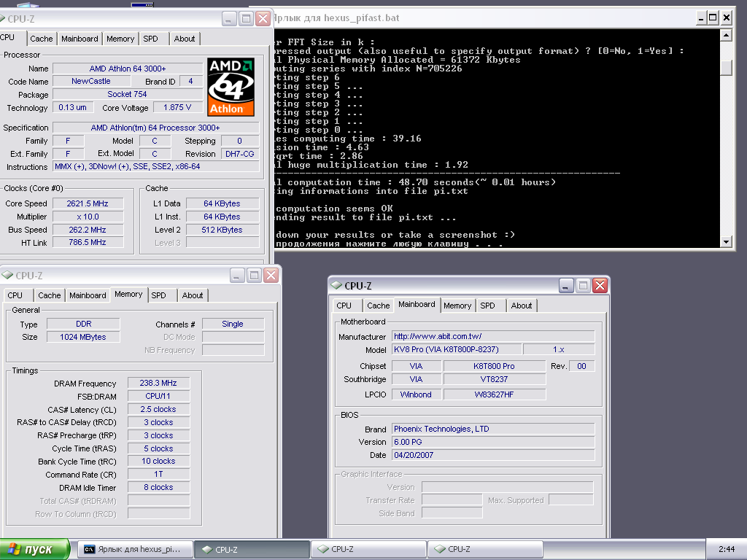Activate hexus_pifast taskbar button
Image resolution: width=747 pixels, height=560 pixels.
click(x=135, y=549)
